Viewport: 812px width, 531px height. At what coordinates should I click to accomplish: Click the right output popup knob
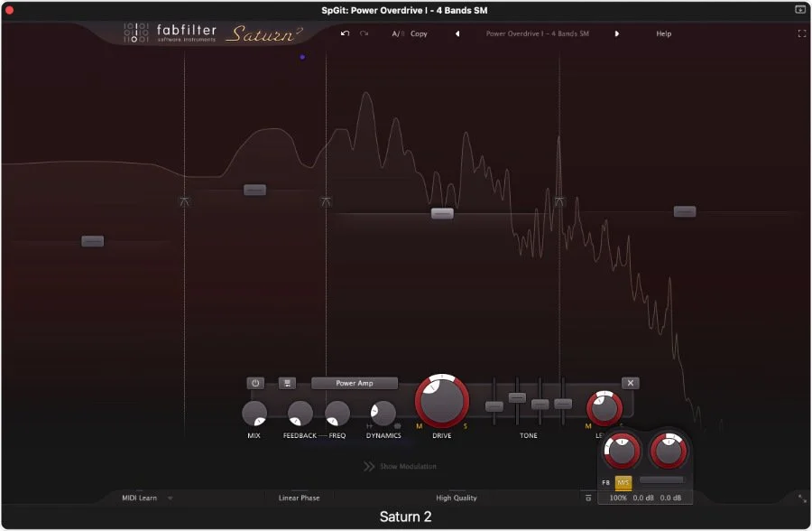click(669, 451)
